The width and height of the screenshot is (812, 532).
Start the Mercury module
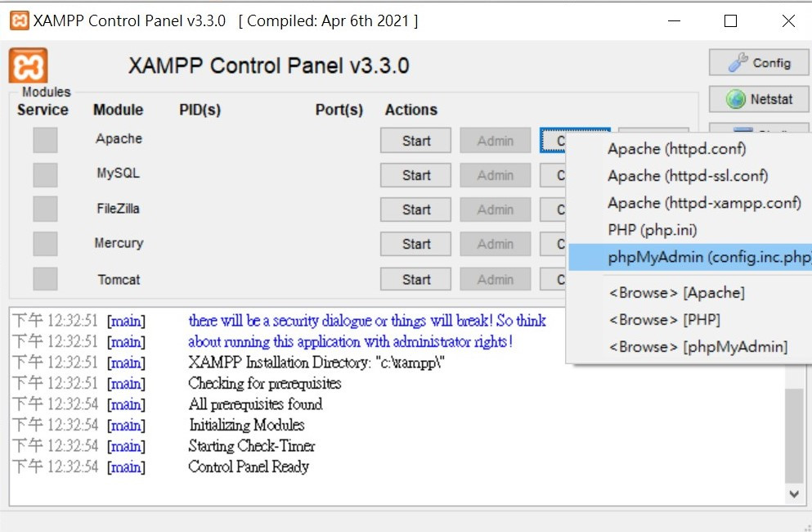click(416, 244)
